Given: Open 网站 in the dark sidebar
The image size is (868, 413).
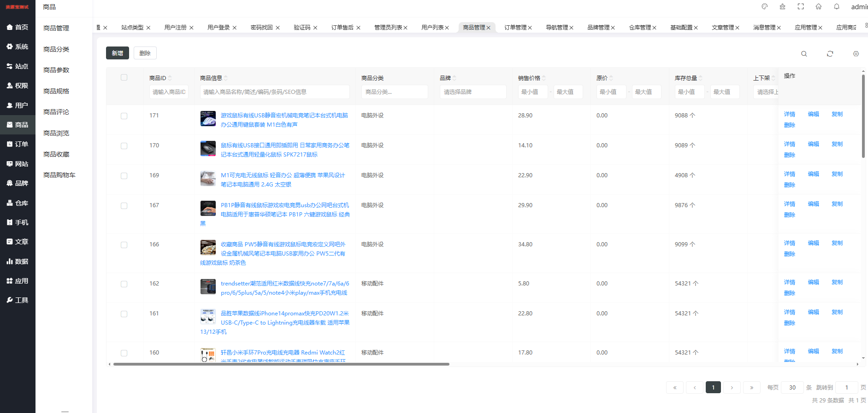Looking at the screenshot, I should 18,164.
